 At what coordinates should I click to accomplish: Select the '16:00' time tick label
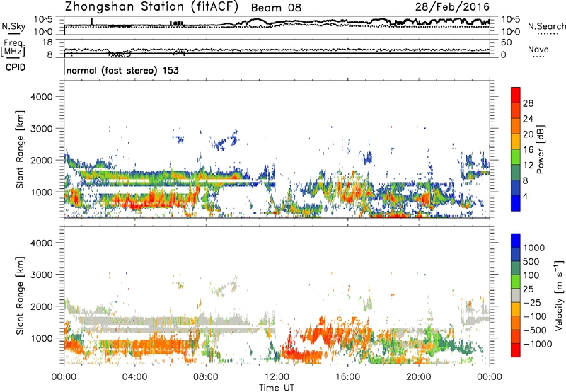point(347,377)
